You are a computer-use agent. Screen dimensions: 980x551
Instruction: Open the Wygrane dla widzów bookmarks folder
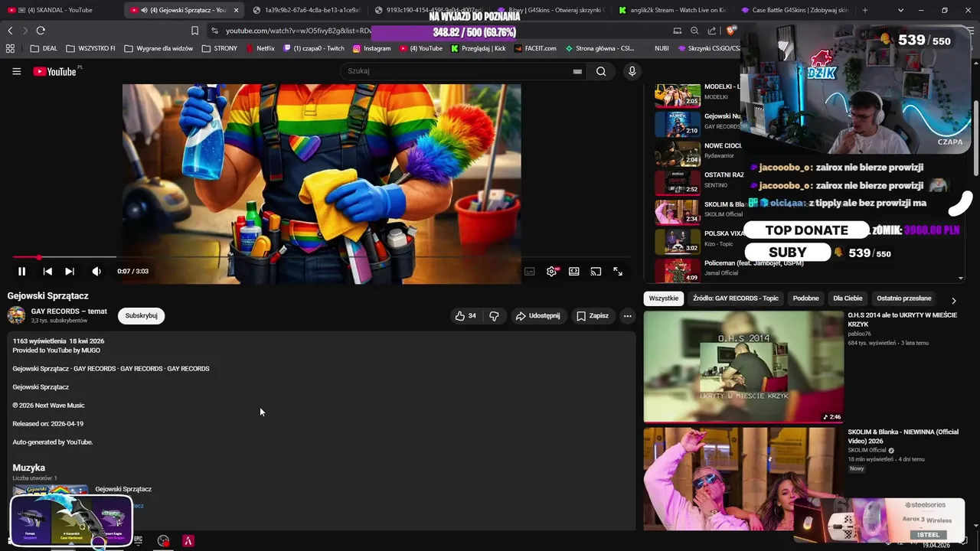coord(158,48)
